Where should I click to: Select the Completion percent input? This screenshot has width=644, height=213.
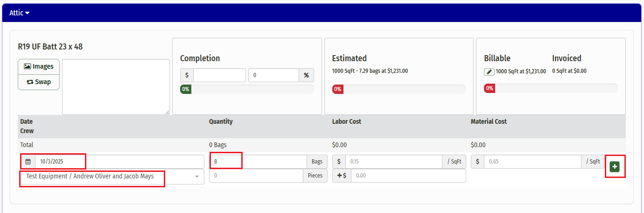(273, 75)
